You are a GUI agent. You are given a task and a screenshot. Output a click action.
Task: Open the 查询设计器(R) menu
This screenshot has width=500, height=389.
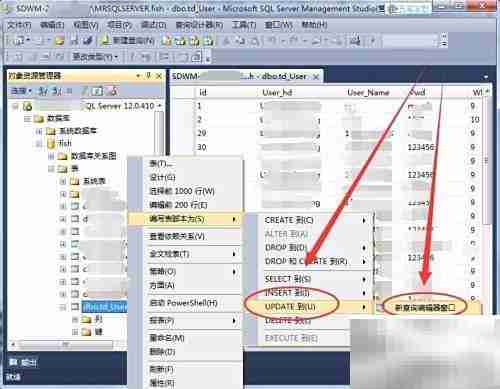click(199, 25)
